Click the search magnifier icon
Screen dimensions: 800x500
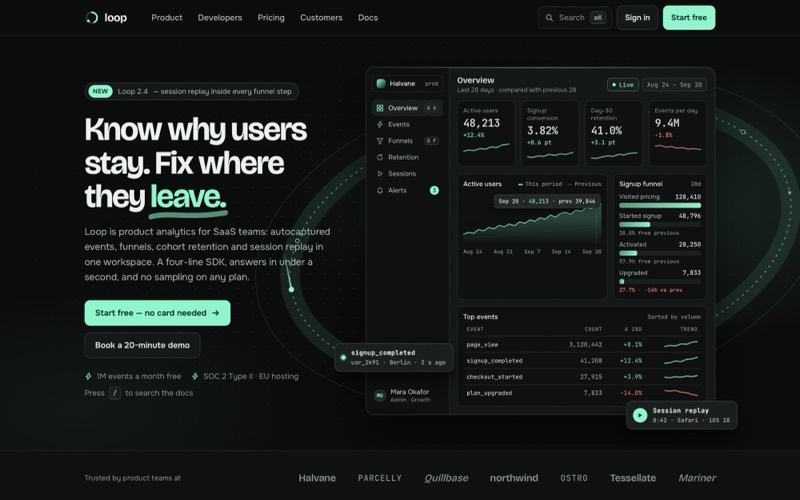pos(549,18)
